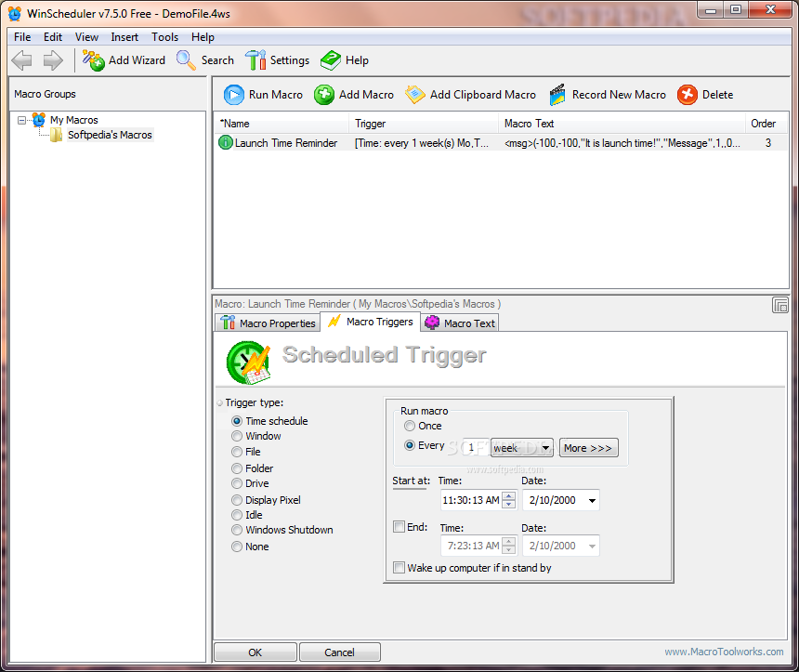Viewport: 799px width, 672px height.
Task: Click the My Macros alarm clock icon
Action: [x=39, y=120]
